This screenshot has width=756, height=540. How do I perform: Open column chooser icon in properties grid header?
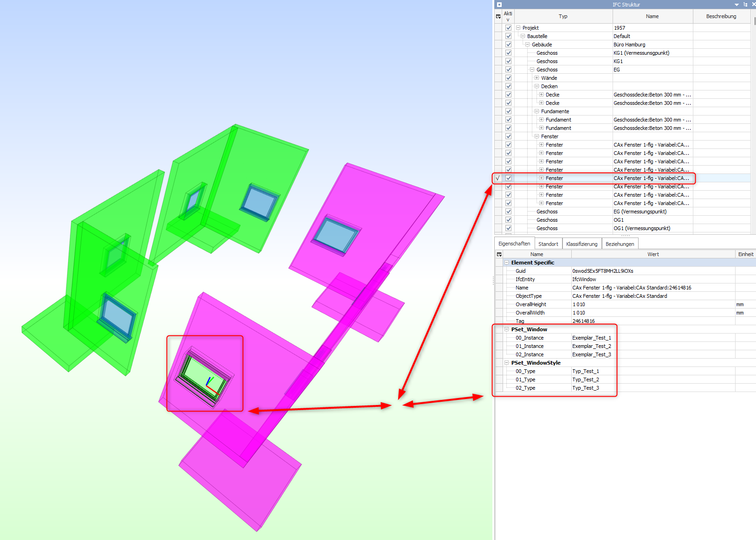(499, 254)
